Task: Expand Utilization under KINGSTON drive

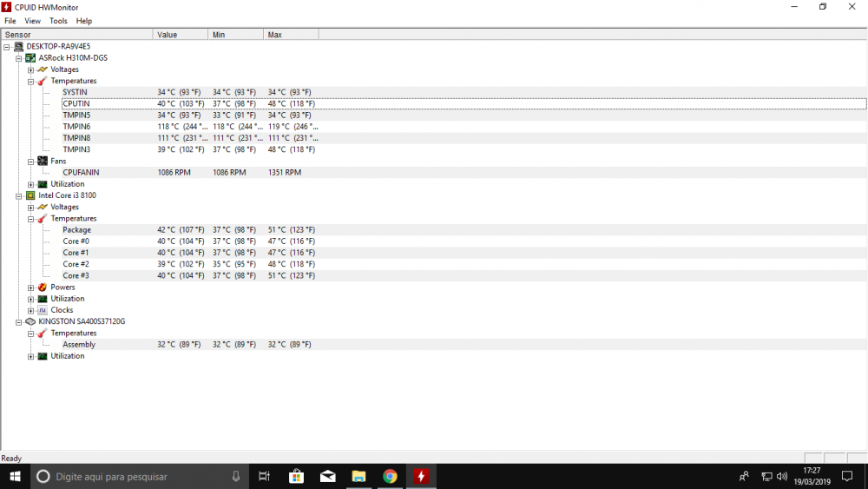Action: 30,356
